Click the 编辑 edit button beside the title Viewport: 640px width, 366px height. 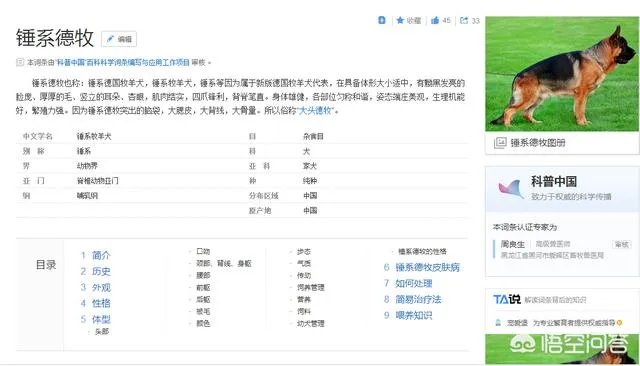119,39
